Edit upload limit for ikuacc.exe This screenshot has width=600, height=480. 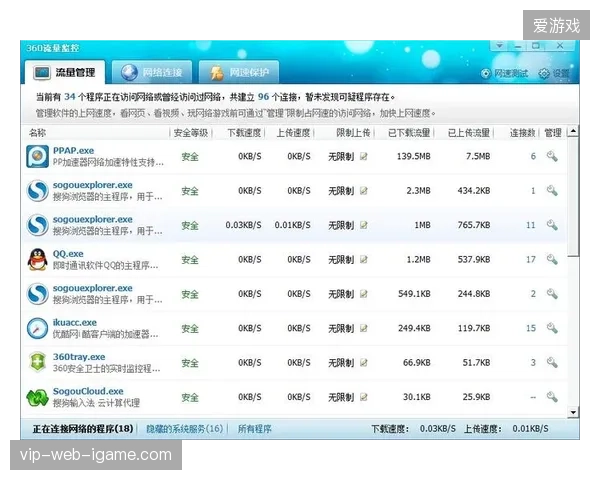pos(364,328)
